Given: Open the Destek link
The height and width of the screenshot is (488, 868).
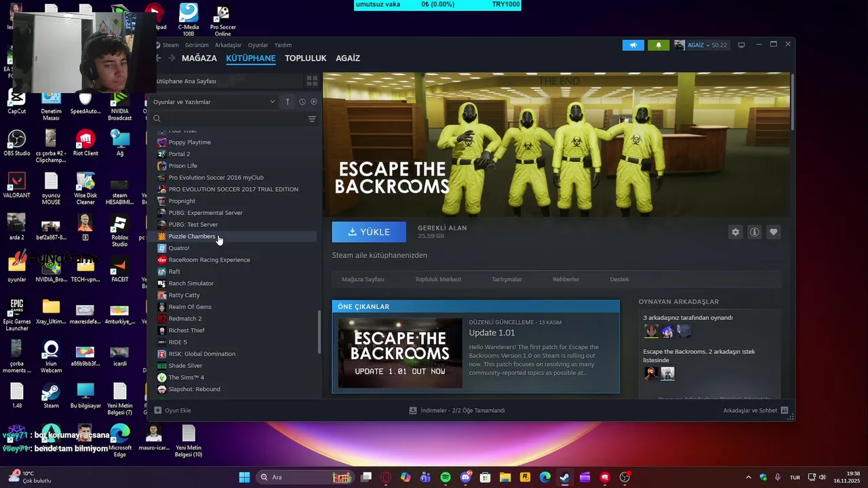Looking at the screenshot, I should coord(619,279).
